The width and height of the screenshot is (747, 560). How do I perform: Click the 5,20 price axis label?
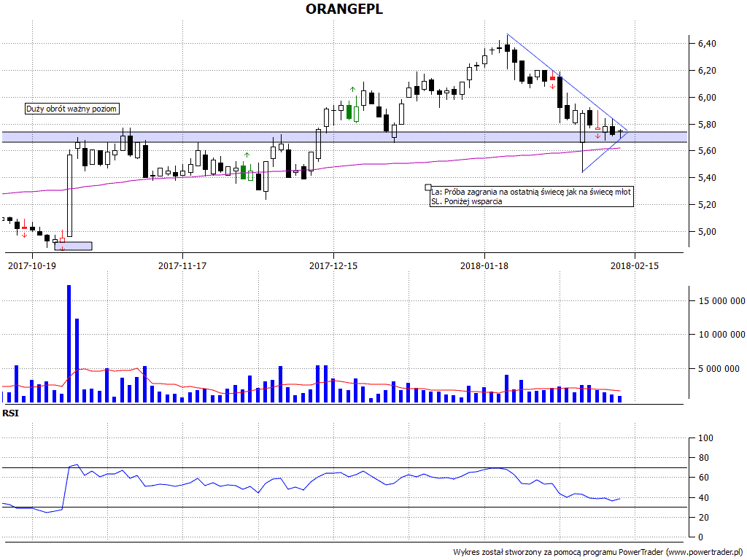pyautogui.click(x=707, y=205)
